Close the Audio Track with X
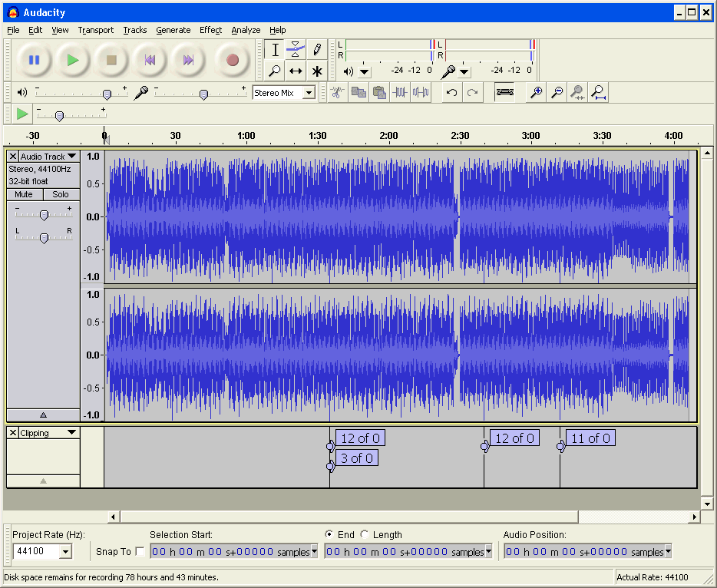The height and width of the screenshot is (588, 717). (x=13, y=157)
